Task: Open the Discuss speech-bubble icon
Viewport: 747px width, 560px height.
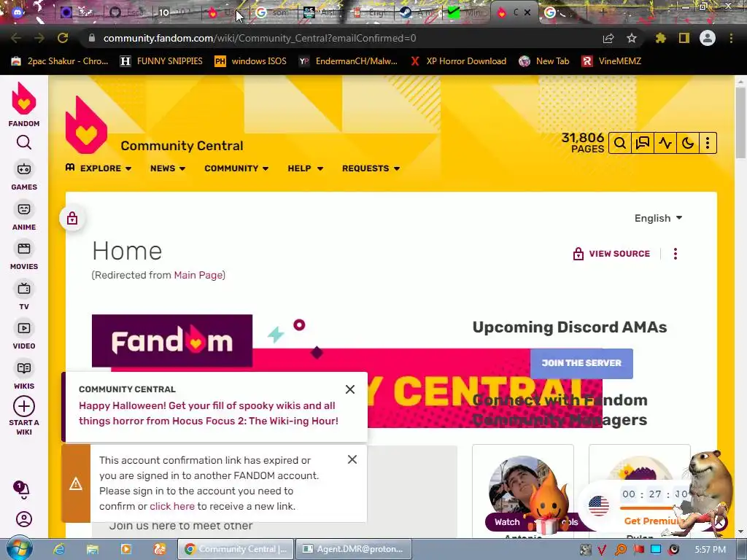Action: [x=643, y=143]
